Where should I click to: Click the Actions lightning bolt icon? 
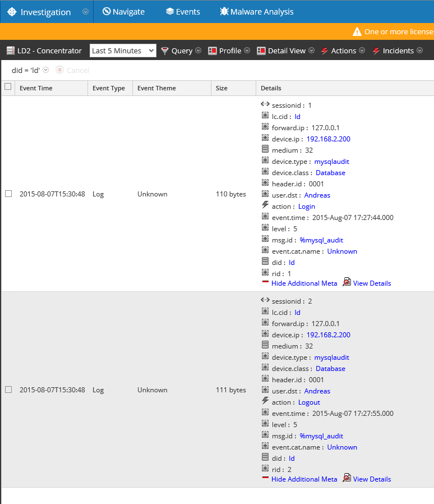(324, 51)
